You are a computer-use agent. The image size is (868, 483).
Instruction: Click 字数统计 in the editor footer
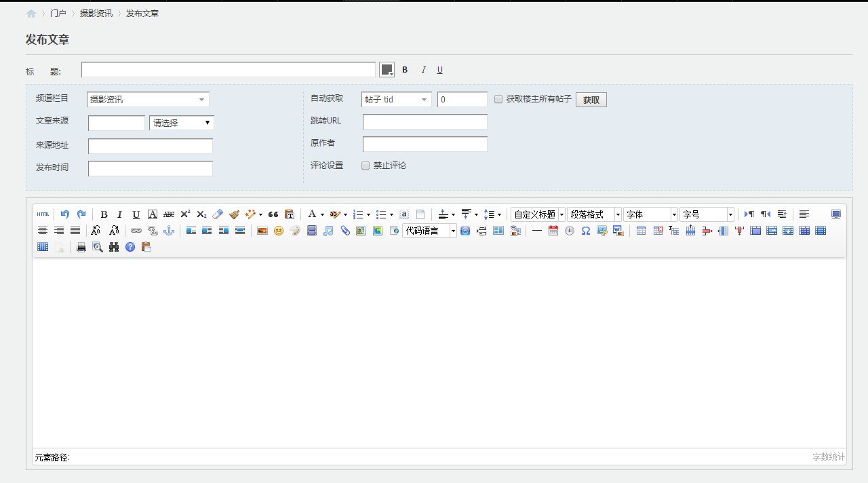(x=829, y=457)
